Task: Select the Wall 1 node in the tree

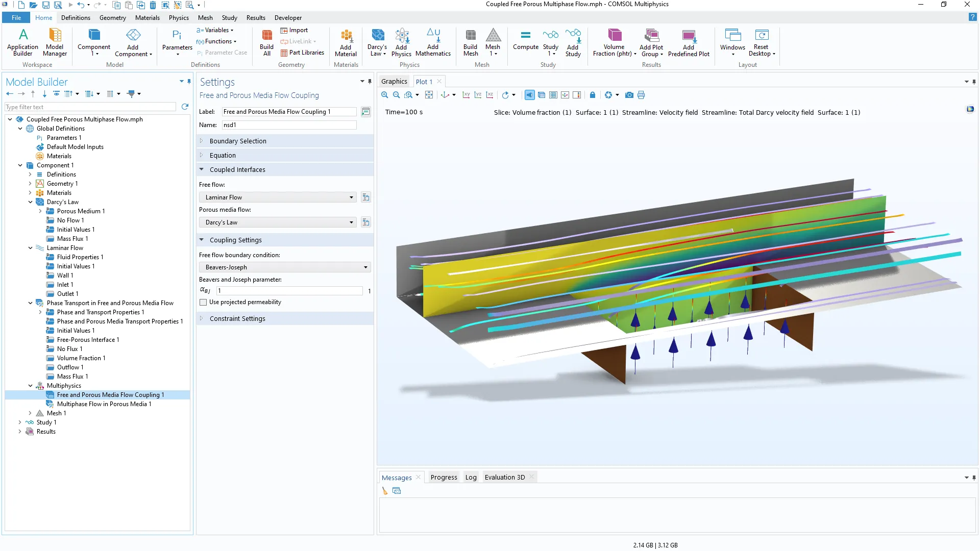Action: (65, 275)
